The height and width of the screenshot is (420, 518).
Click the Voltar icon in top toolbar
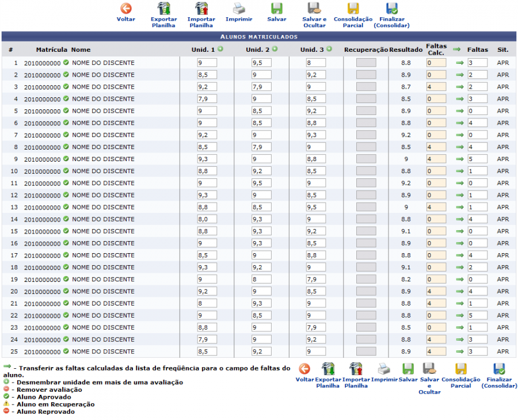pos(125,9)
